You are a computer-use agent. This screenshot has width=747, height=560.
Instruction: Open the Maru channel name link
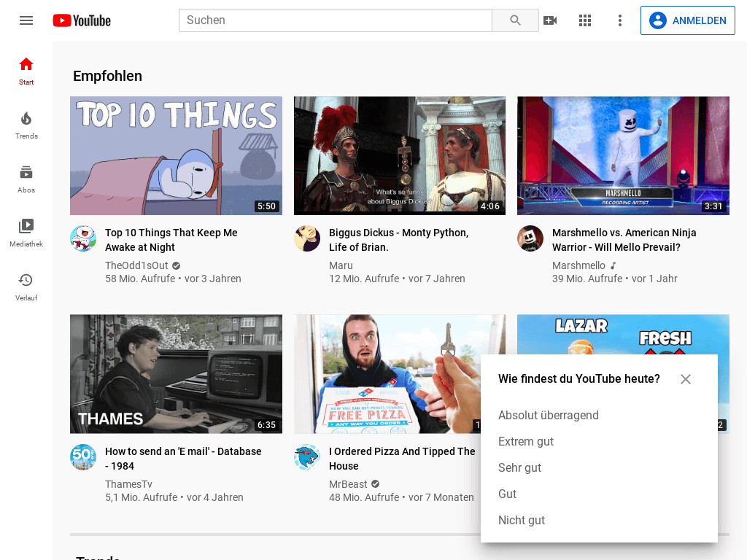(341, 265)
